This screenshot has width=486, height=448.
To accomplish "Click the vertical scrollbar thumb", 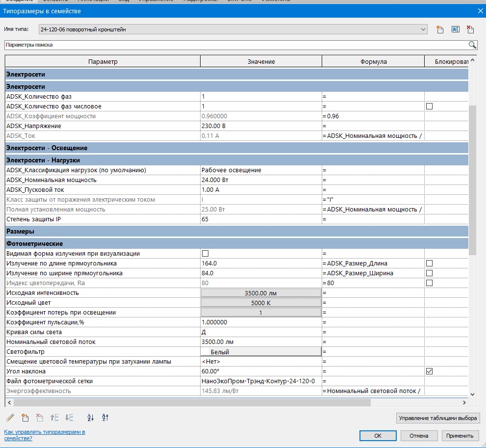I will 472,180.
